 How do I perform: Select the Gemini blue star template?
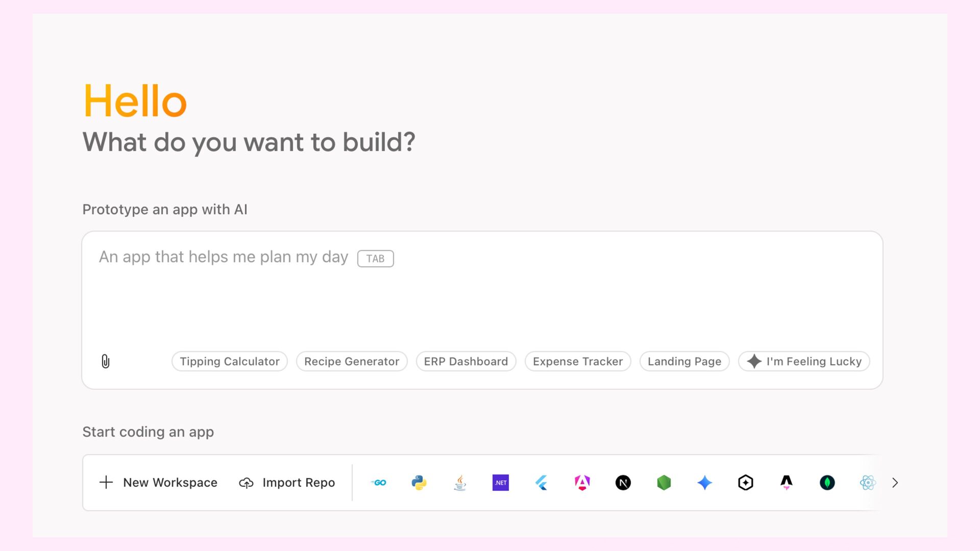(705, 483)
